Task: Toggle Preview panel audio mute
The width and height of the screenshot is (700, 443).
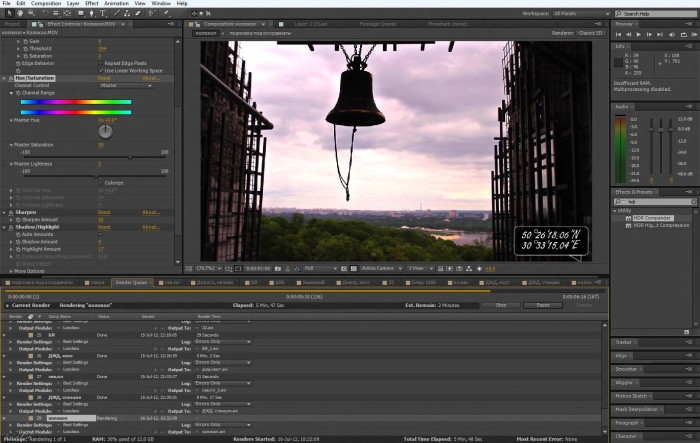Action: 672,34
